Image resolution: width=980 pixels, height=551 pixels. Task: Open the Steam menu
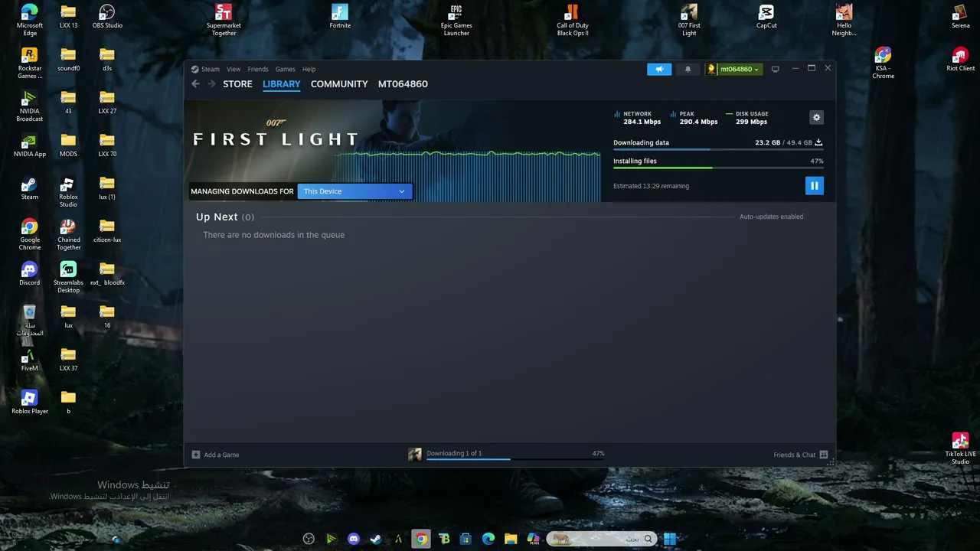210,69
